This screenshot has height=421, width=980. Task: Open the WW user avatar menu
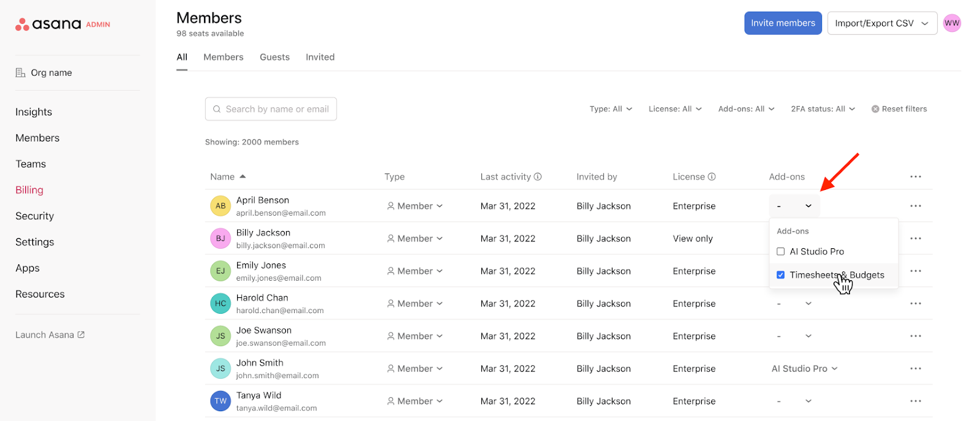click(951, 23)
